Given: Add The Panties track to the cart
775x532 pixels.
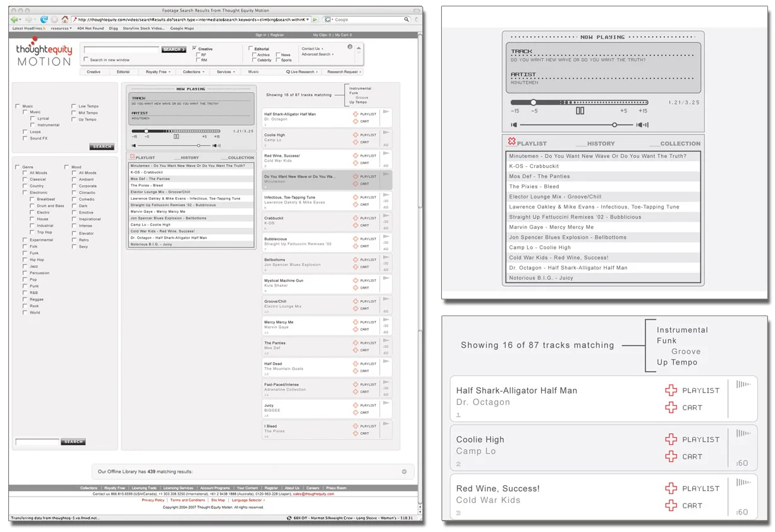Looking at the screenshot, I should tap(355, 350).
